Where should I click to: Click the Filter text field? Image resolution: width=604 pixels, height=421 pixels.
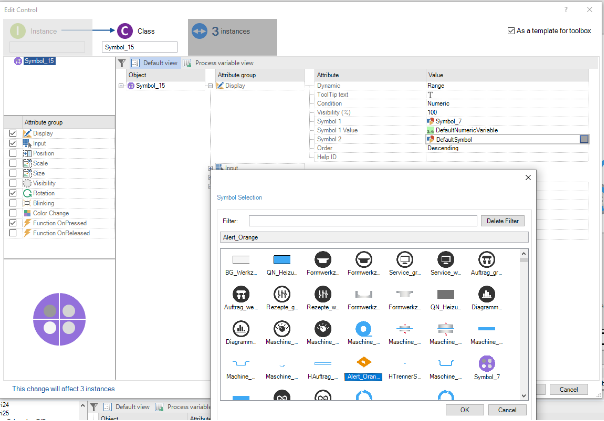point(363,221)
